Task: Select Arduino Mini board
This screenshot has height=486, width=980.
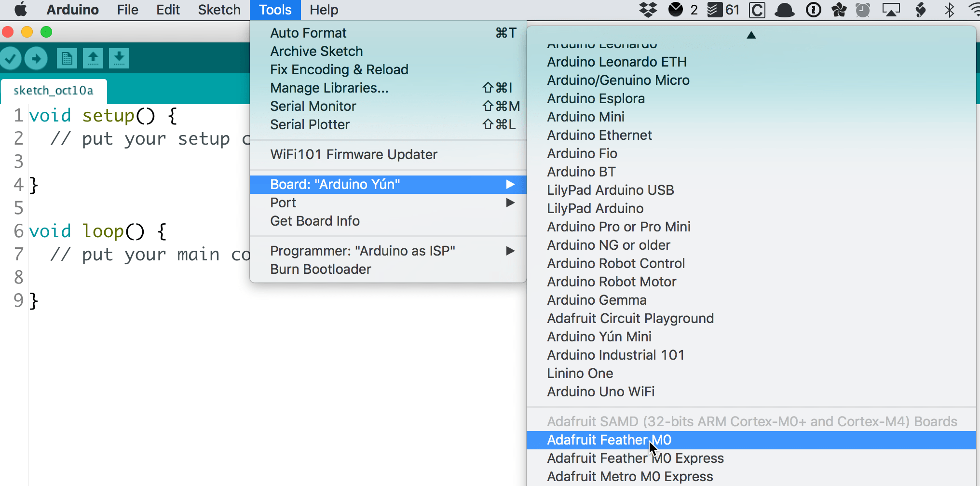Action: pos(751,117)
